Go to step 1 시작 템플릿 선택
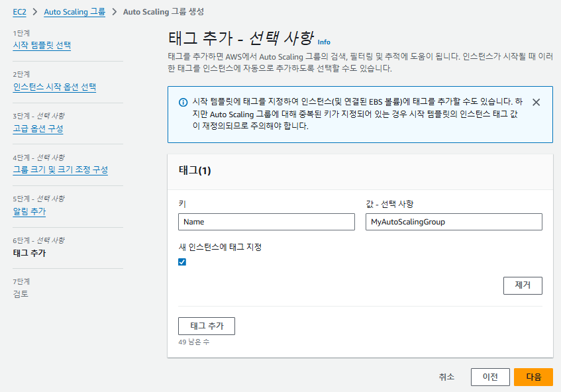This screenshot has width=561, height=392. point(42,46)
